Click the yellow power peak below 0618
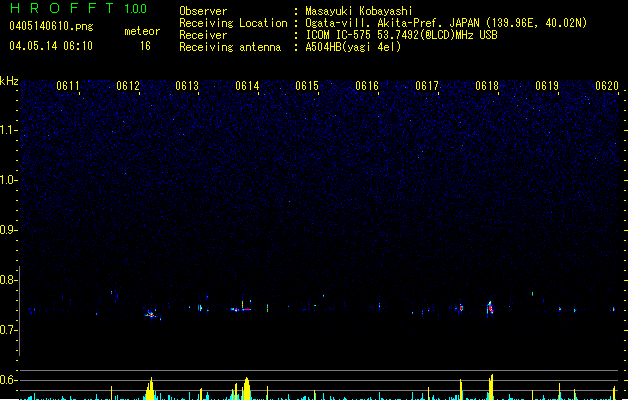Image resolution: width=629 pixels, height=400 pixels. point(491,387)
